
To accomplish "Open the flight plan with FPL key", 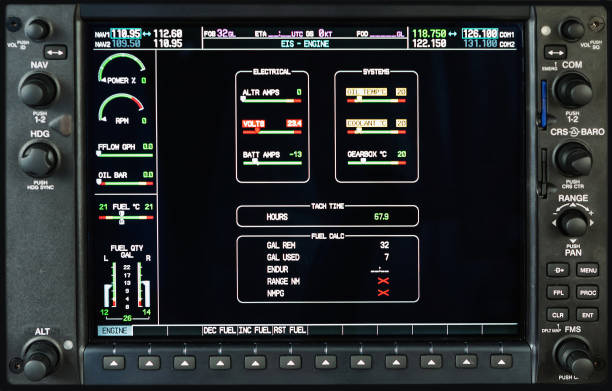I will [558, 293].
